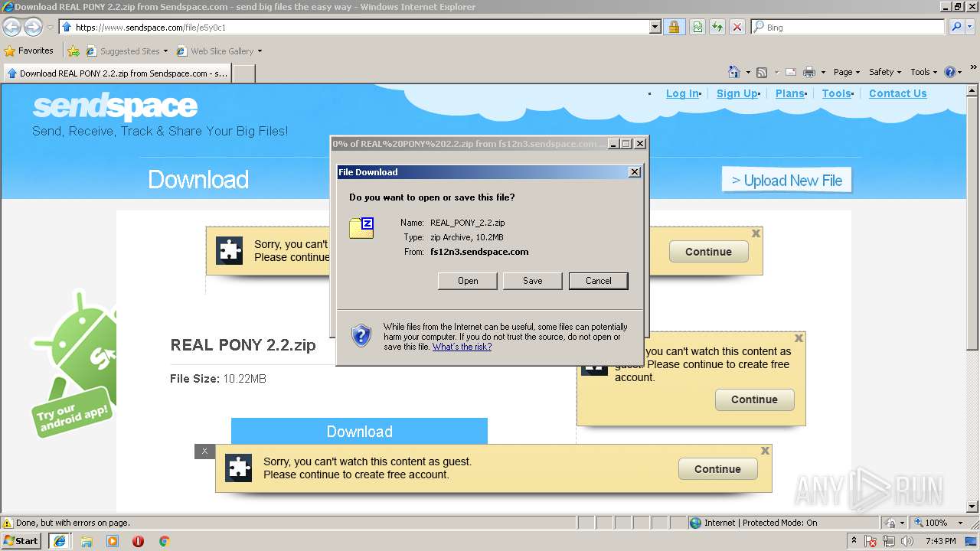
Task: Open the Print dropdown arrow
Action: pos(823,72)
